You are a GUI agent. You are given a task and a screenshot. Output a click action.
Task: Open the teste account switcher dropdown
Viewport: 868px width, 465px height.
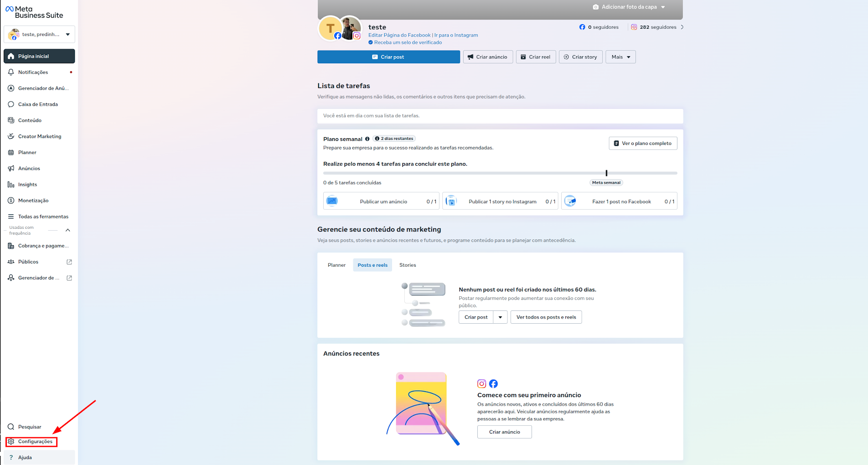pyautogui.click(x=39, y=34)
